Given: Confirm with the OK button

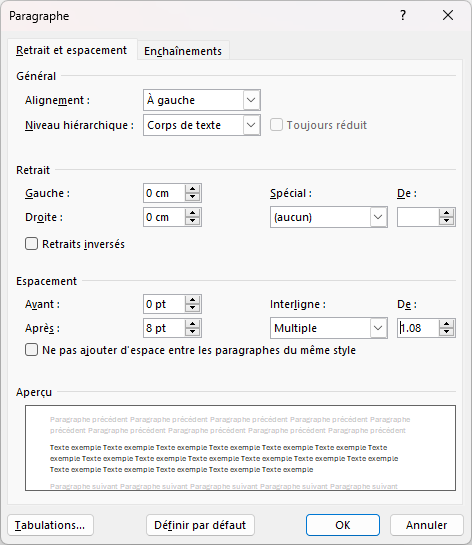Looking at the screenshot, I should click(343, 525).
